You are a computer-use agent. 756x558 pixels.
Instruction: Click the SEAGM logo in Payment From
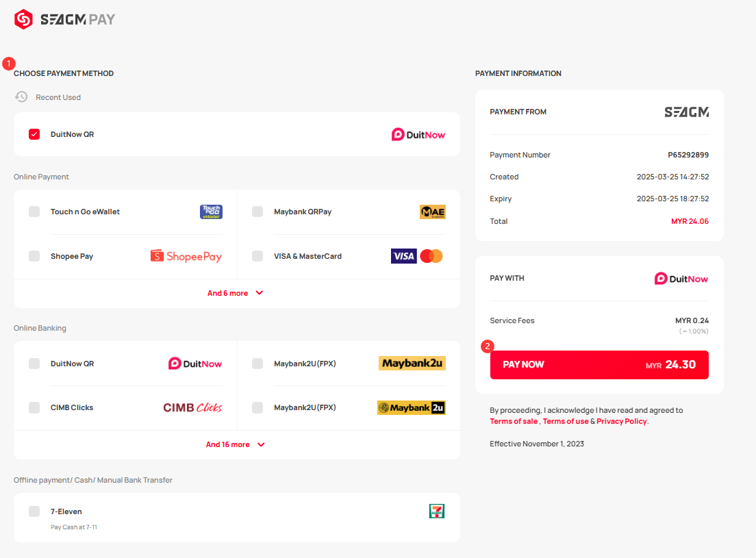click(687, 112)
